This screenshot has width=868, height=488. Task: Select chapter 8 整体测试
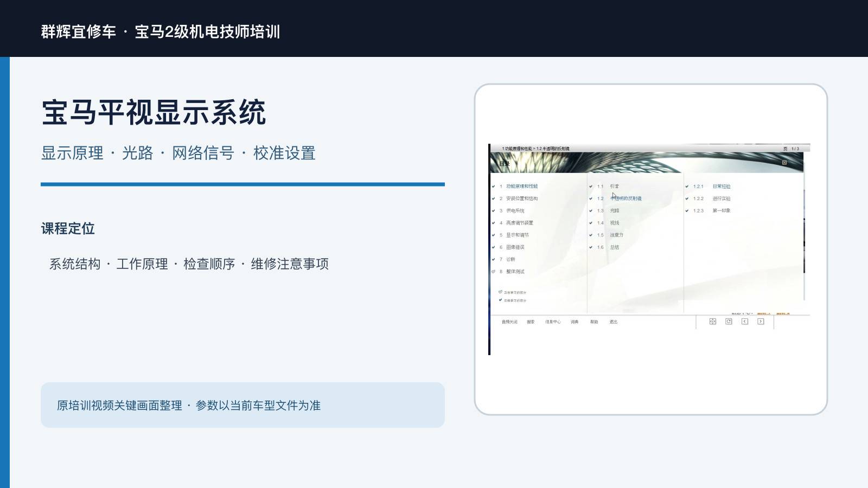(x=512, y=272)
